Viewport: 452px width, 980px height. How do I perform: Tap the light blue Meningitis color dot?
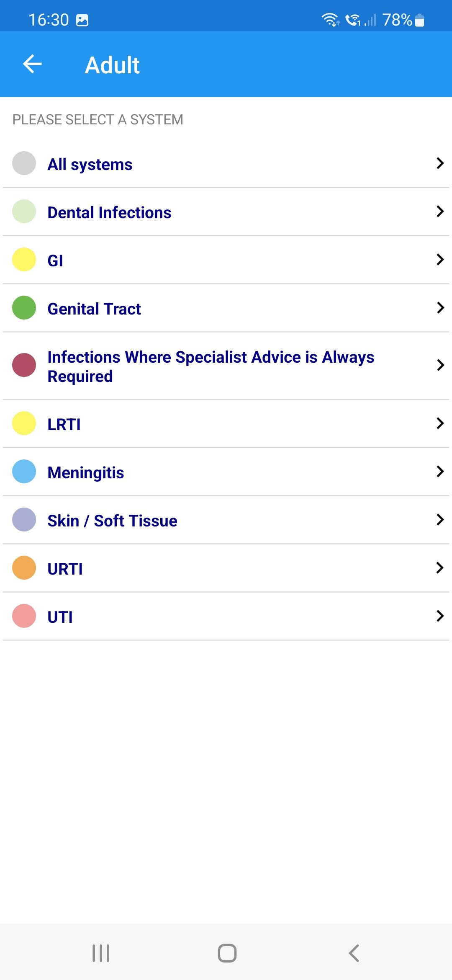(x=24, y=471)
